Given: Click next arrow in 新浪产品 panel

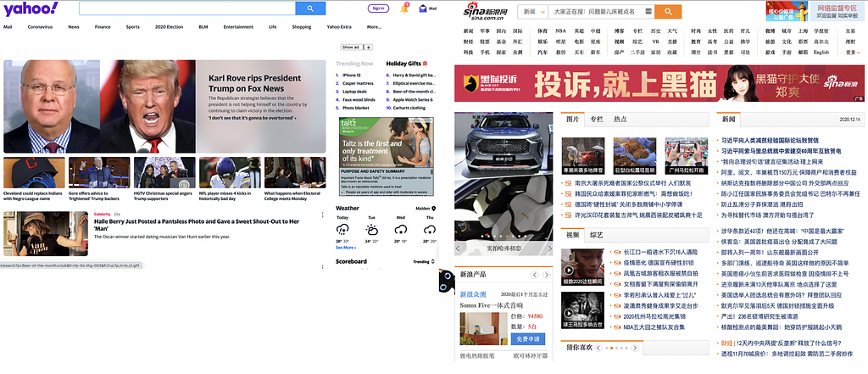Looking at the screenshot, I should point(547,275).
